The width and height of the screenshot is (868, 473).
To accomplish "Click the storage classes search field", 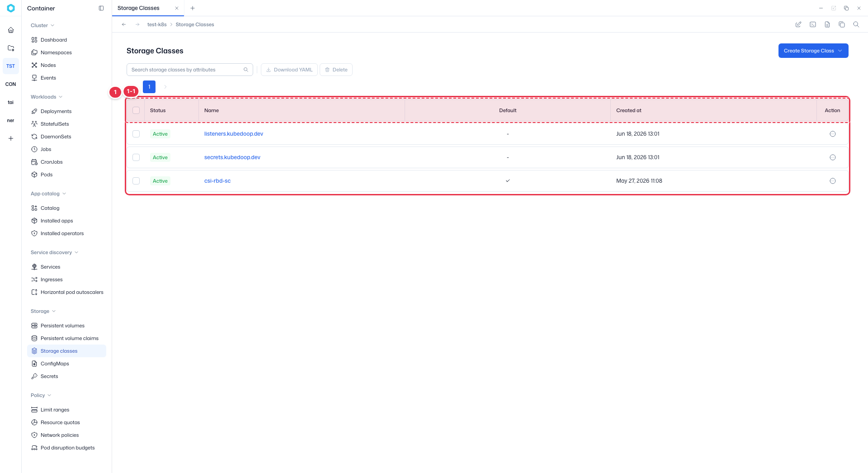I will (190, 70).
